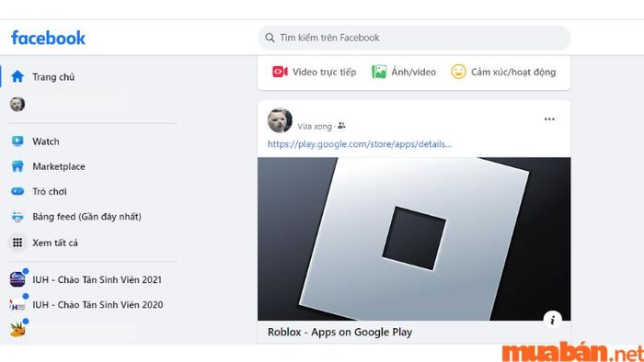Click IUH Chào Tân Sinh Viên 2021 group icon
Screen dimensions: 644x362
tap(17, 279)
